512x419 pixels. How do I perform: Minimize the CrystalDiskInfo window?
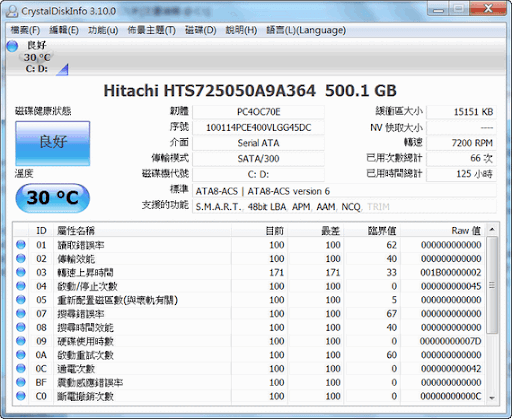pos(438,9)
